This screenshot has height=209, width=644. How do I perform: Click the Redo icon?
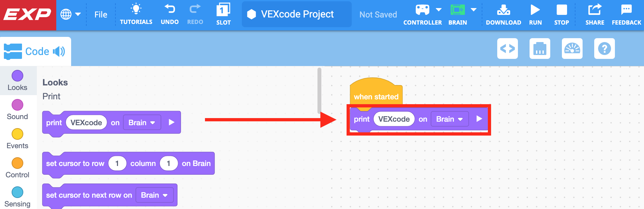point(195,9)
